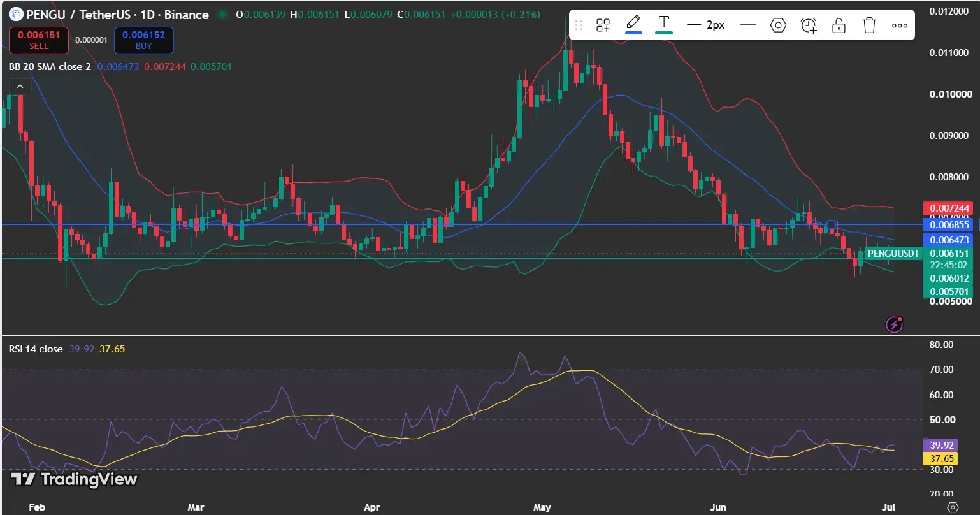
Task: Change text color with T icon
Action: click(x=663, y=25)
